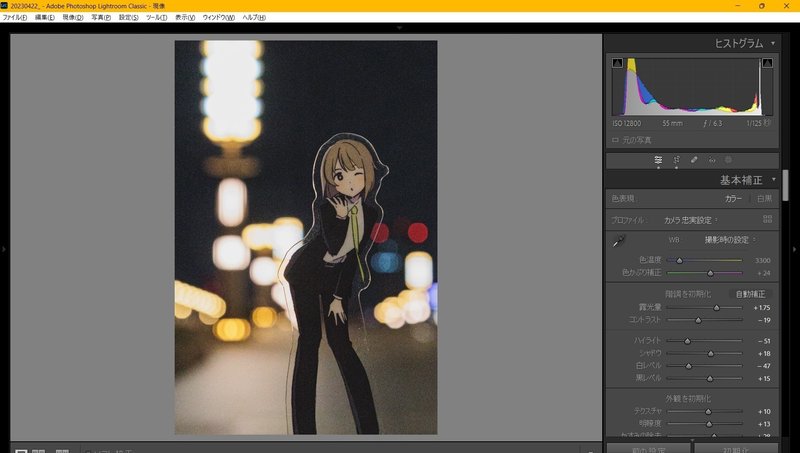Enable the 元の写真 checkbox
Viewport: 800px width, 453px height.
pyautogui.click(x=615, y=140)
